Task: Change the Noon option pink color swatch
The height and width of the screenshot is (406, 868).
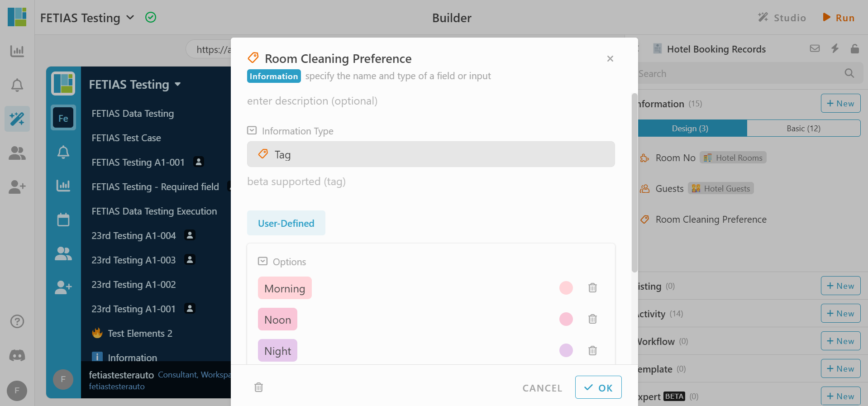Action: point(566,319)
